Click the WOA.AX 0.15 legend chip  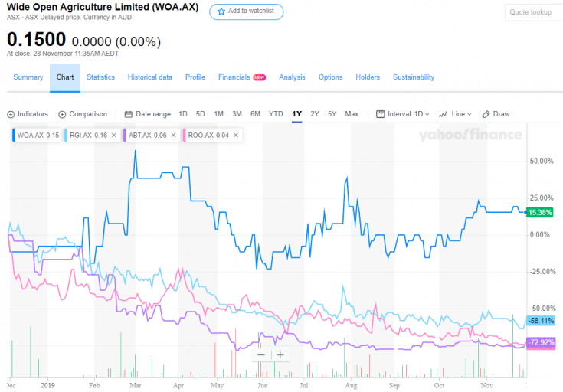tap(37, 136)
